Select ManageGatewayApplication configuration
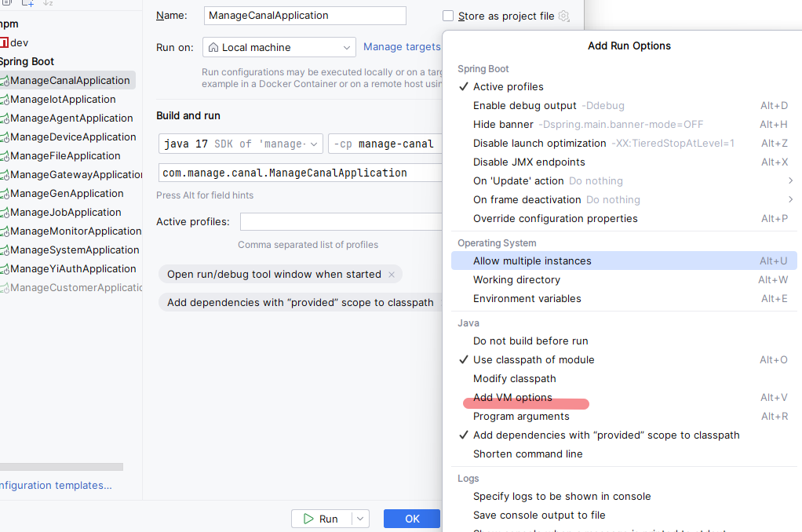Screen dimensions: 802x532 (x=71, y=175)
